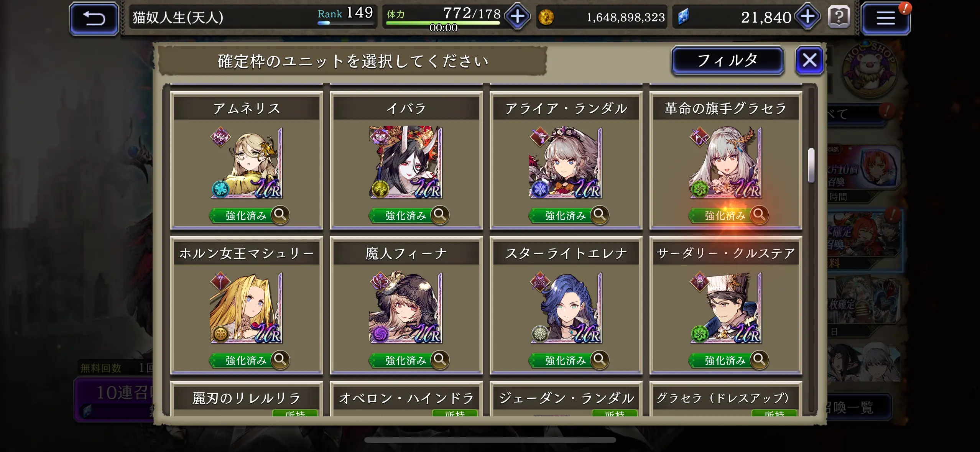Add crystals with the plus icon
980x452 pixels.
(x=807, y=17)
